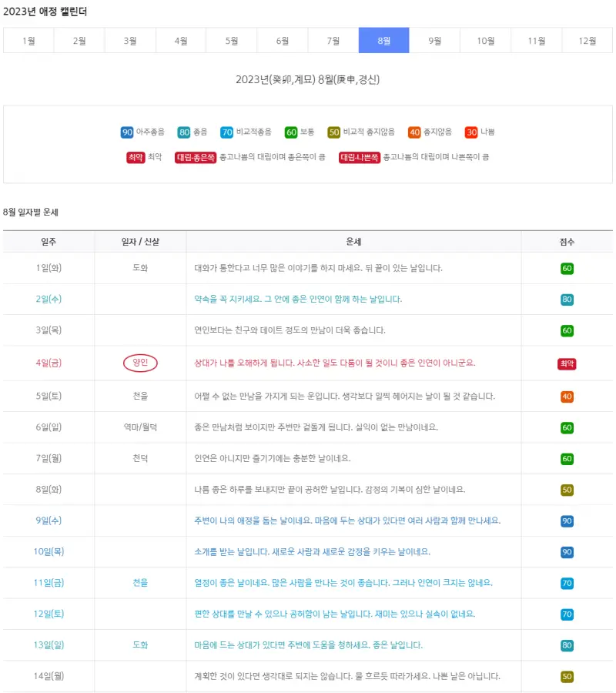
Task: Click the blue 70 badge on 11일(금)
Action: click(567, 583)
